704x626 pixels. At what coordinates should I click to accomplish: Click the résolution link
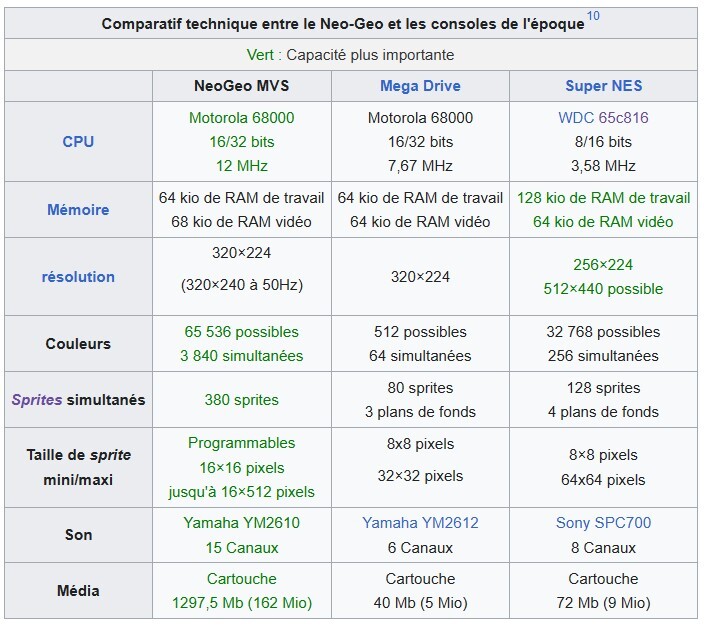[x=78, y=276]
